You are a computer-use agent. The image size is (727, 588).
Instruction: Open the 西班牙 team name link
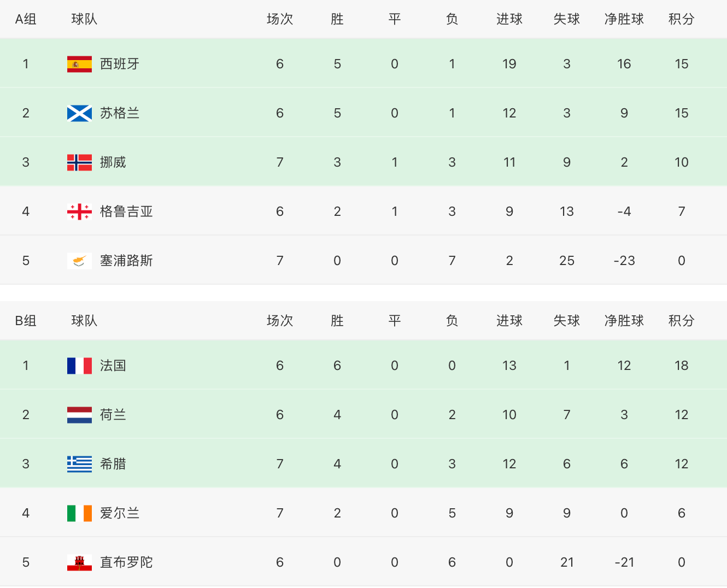coord(120,64)
